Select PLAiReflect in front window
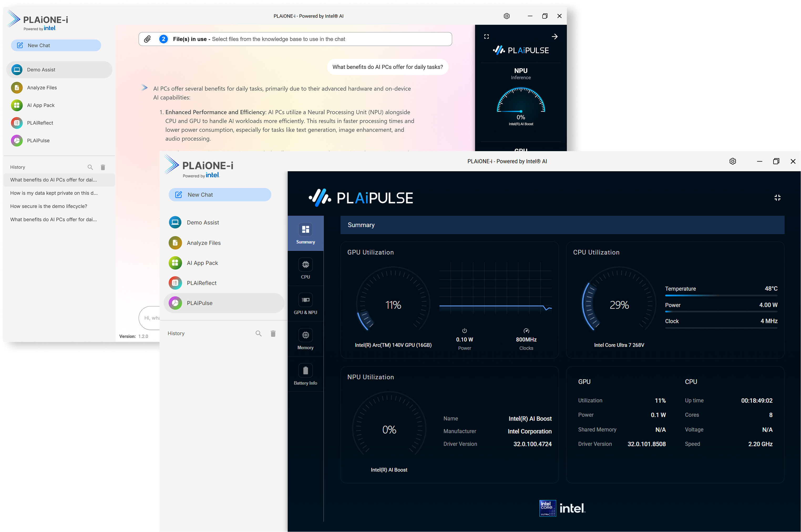This screenshot has height=532, width=801. 224,283
